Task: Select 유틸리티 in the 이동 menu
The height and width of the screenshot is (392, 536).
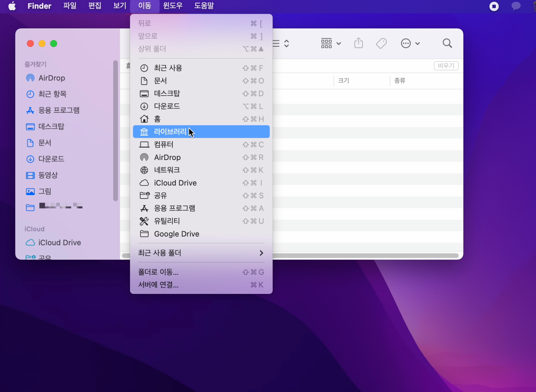Action: (201, 221)
